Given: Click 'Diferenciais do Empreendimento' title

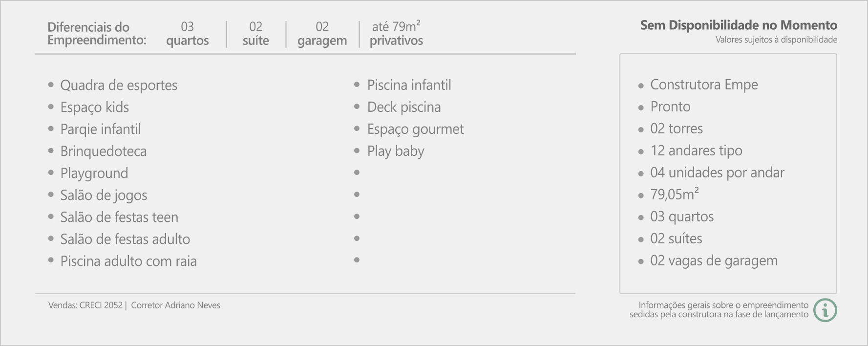Looking at the screenshot, I should click(x=97, y=34).
